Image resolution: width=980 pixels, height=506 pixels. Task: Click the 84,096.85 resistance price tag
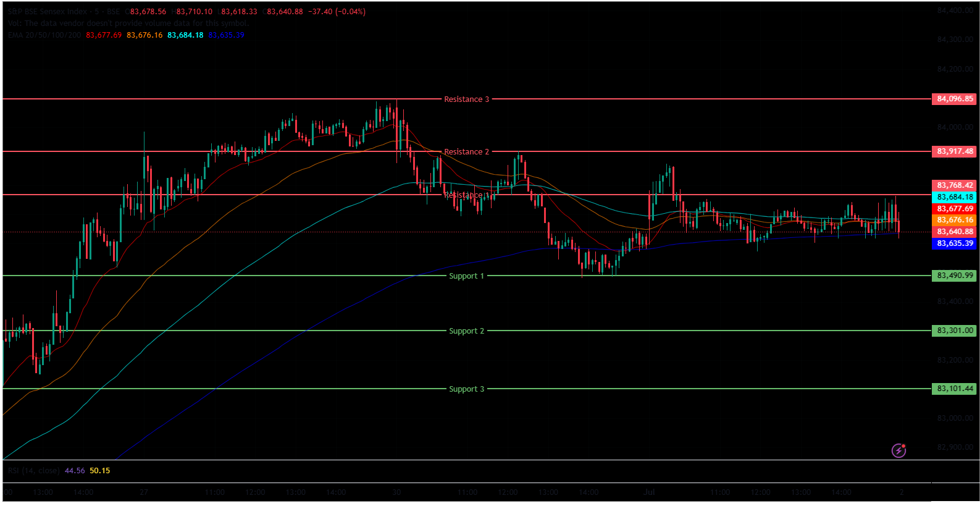point(954,99)
